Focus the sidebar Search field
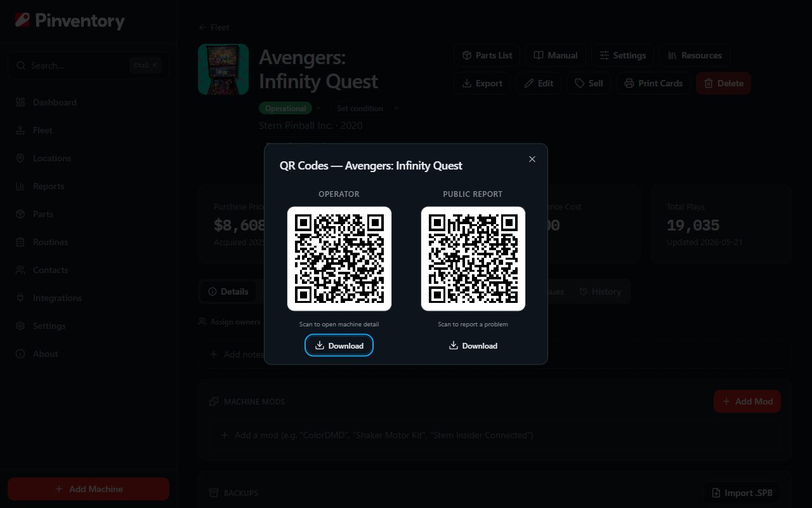 tap(88, 65)
